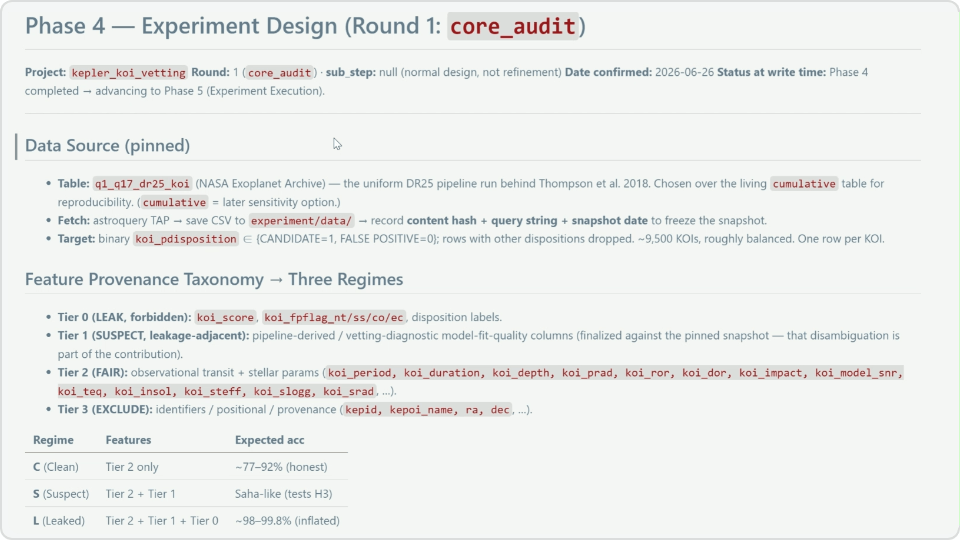Click the 'koi_pdisposition' target code
Viewport: 960px width, 540px height.
pyautogui.click(x=186, y=239)
